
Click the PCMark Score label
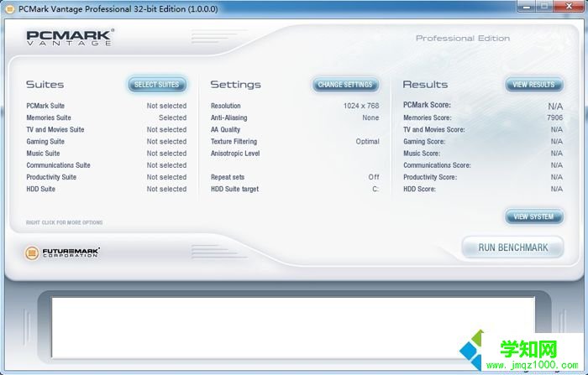click(x=427, y=105)
